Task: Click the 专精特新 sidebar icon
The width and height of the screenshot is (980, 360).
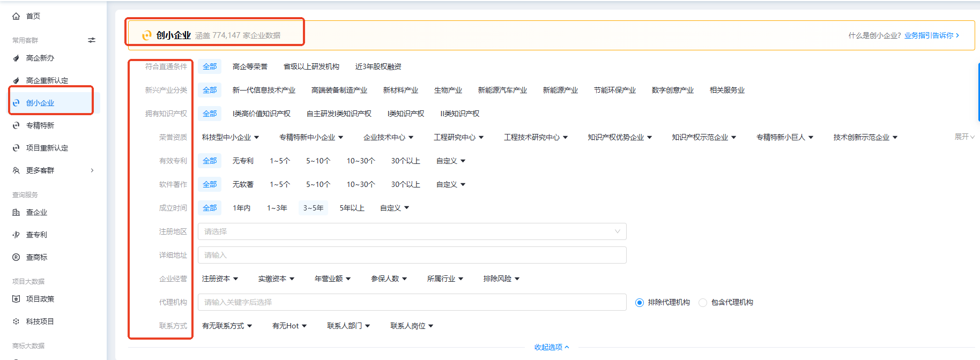Action: tap(16, 125)
